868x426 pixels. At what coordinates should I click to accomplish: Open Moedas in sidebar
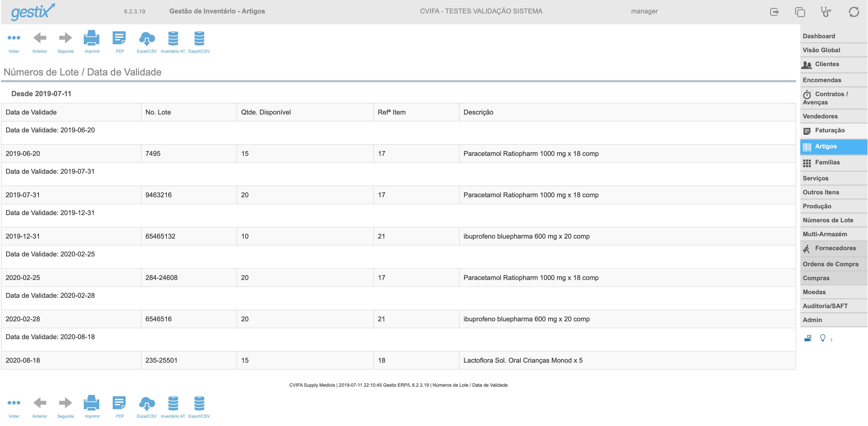(x=834, y=292)
